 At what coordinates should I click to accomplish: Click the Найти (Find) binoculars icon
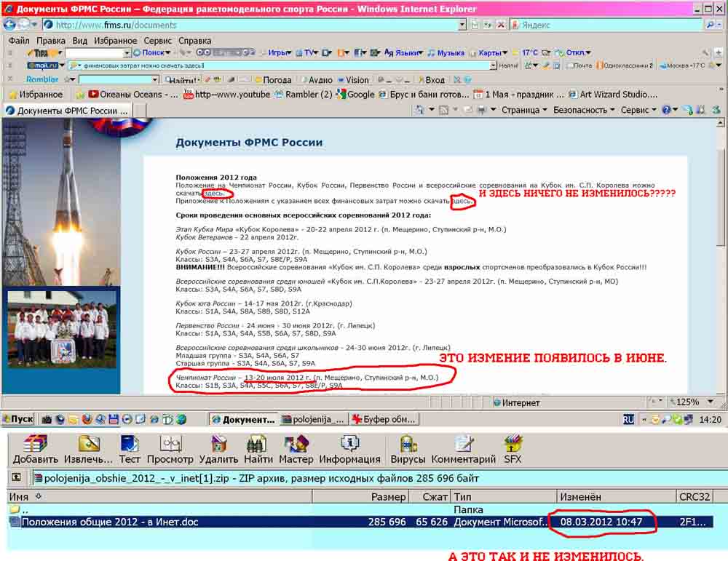click(x=258, y=444)
